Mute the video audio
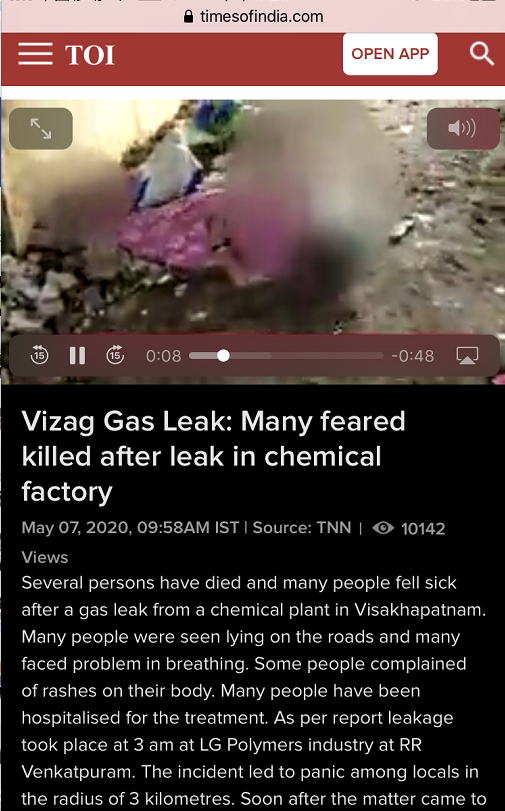The image size is (505, 811). click(x=463, y=128)
